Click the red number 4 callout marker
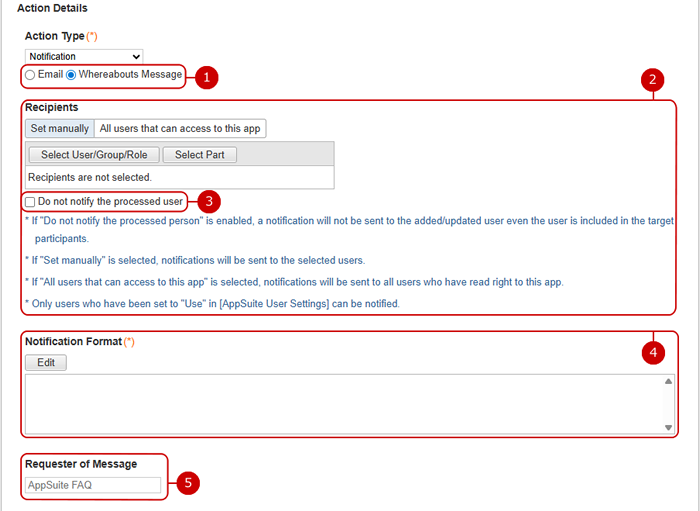The width and height of the screenshot is (700, 511). [653, 352]
